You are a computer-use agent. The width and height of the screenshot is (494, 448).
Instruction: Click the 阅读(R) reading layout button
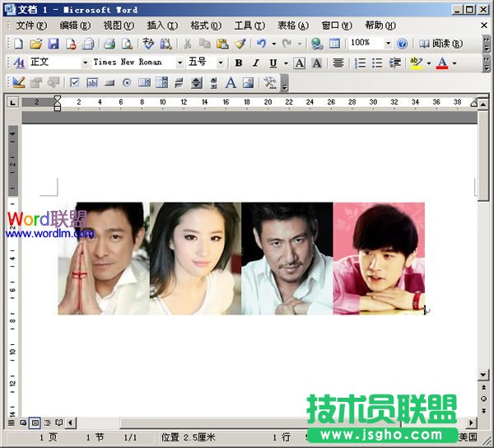(x=441, y=44)
